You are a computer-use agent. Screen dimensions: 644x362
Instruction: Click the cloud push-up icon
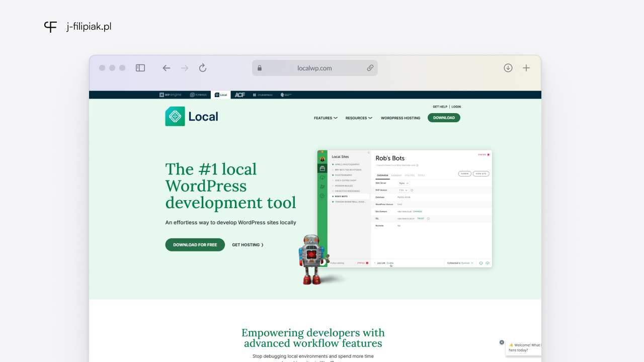pyautogui.click(x=488, y=263)
